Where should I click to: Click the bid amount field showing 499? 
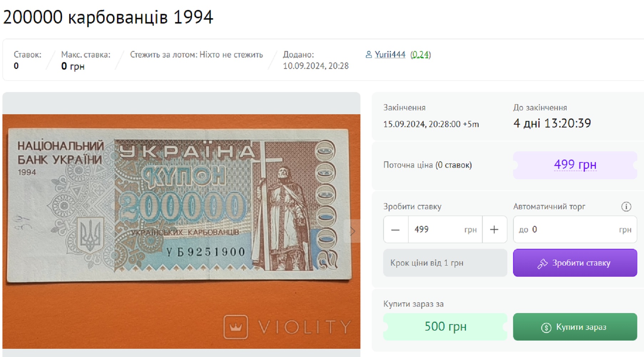tap(445, 230)
